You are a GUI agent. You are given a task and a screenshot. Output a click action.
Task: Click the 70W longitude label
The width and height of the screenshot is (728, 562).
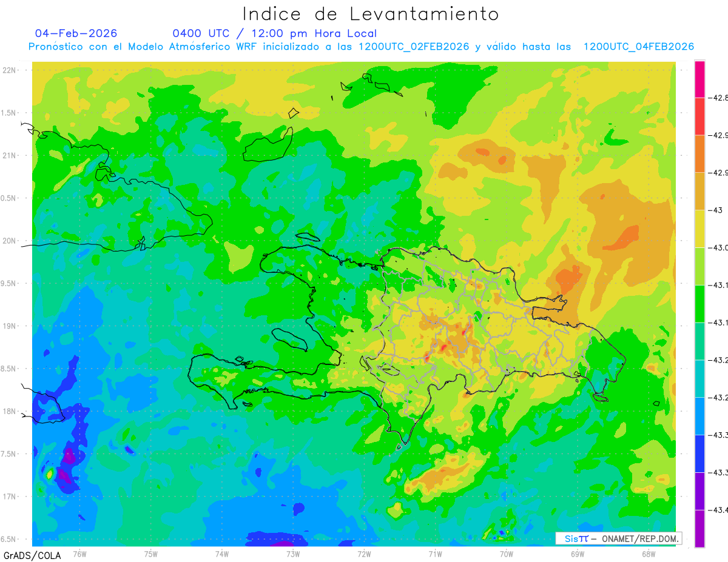(x=506, y=554)
